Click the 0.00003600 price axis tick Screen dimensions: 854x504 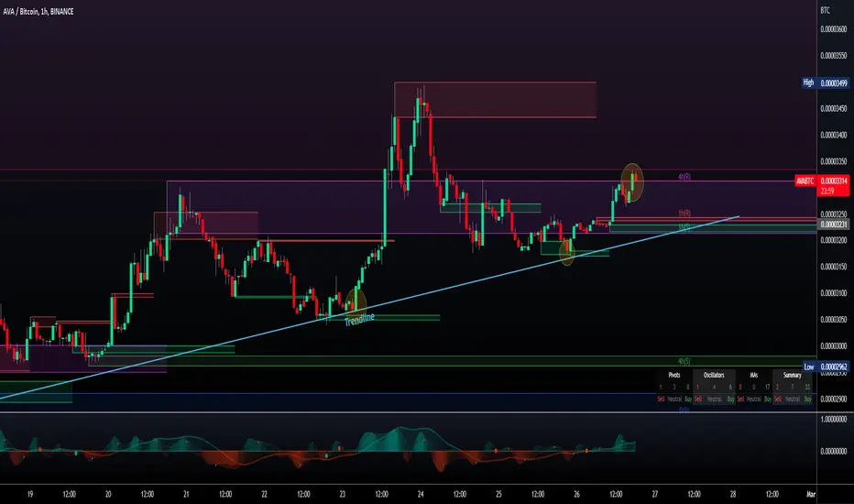[834, 29]
